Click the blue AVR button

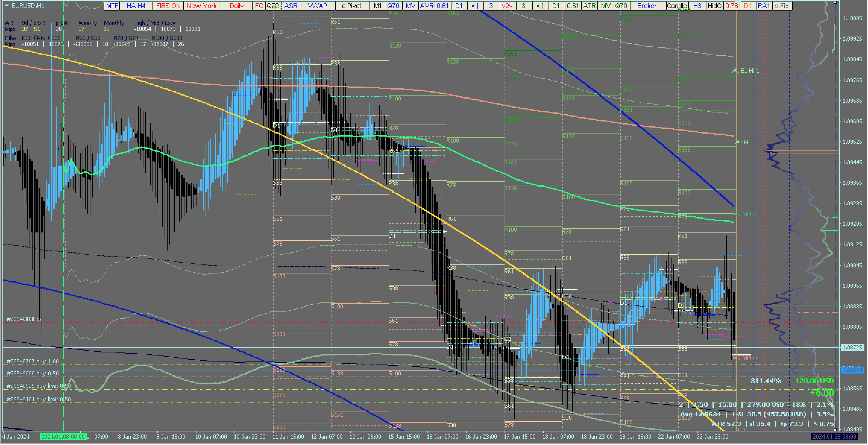426,6
